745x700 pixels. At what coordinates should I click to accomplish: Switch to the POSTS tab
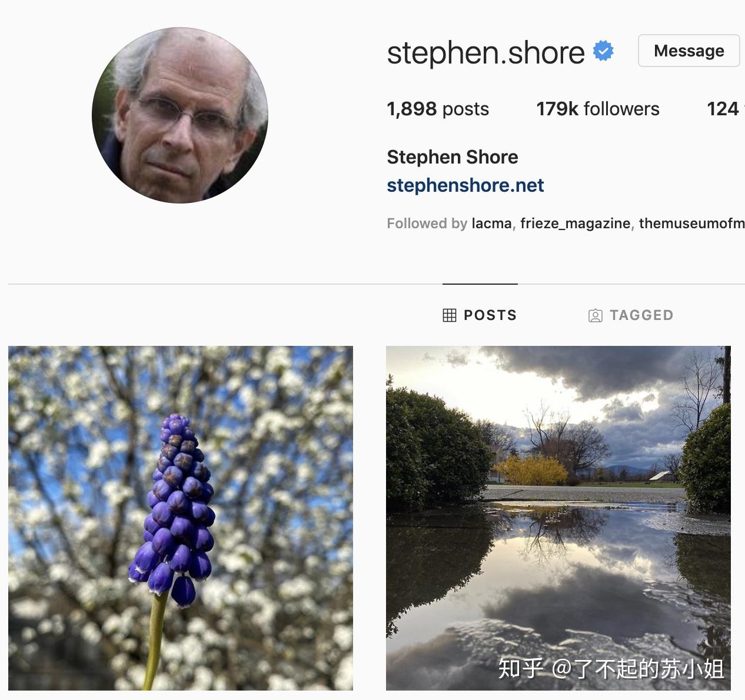click(480, 315)
